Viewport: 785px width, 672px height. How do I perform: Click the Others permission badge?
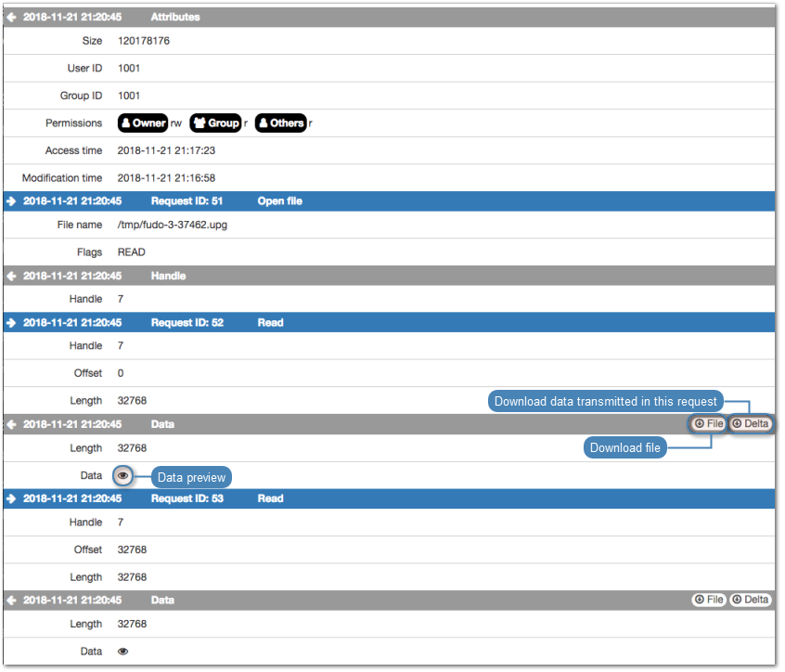pos(280,123)
